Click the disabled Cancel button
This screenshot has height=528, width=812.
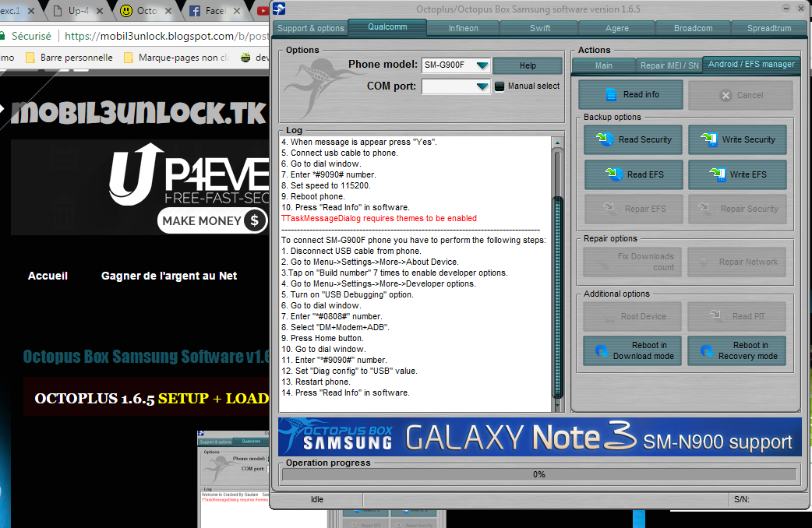(x=740, y=95)
